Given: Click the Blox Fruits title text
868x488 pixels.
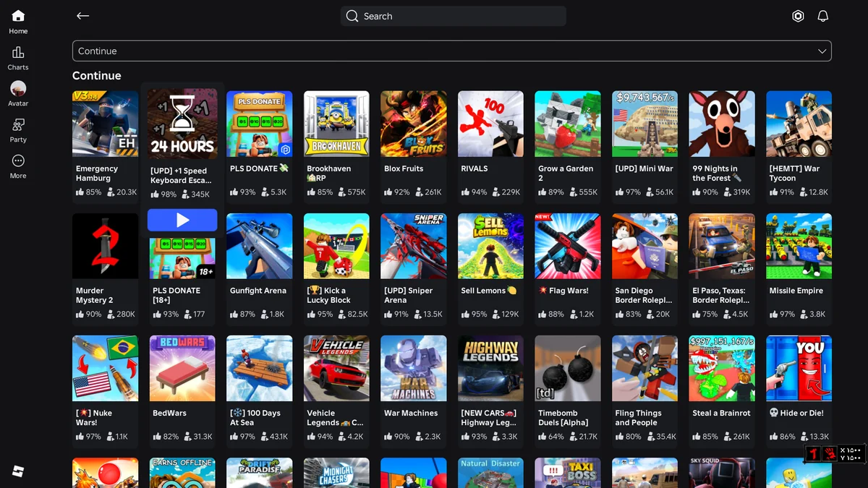Looking at the screenshot, I should (x=404, y=168).
